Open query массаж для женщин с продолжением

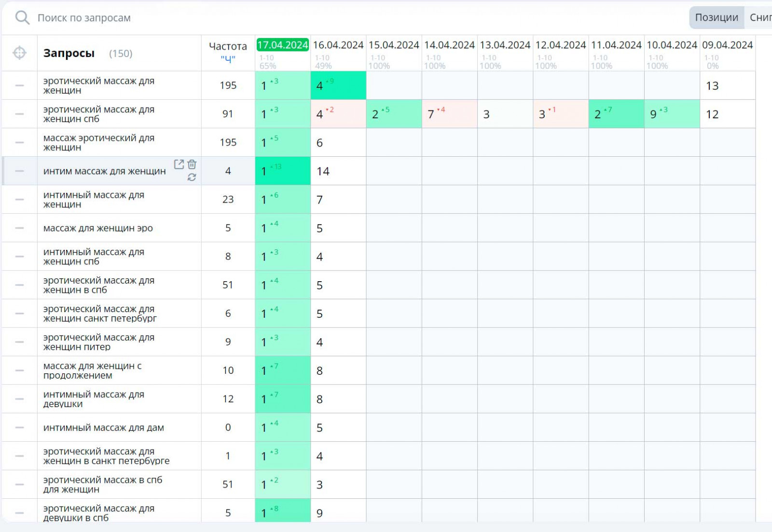tap(93, 370)
